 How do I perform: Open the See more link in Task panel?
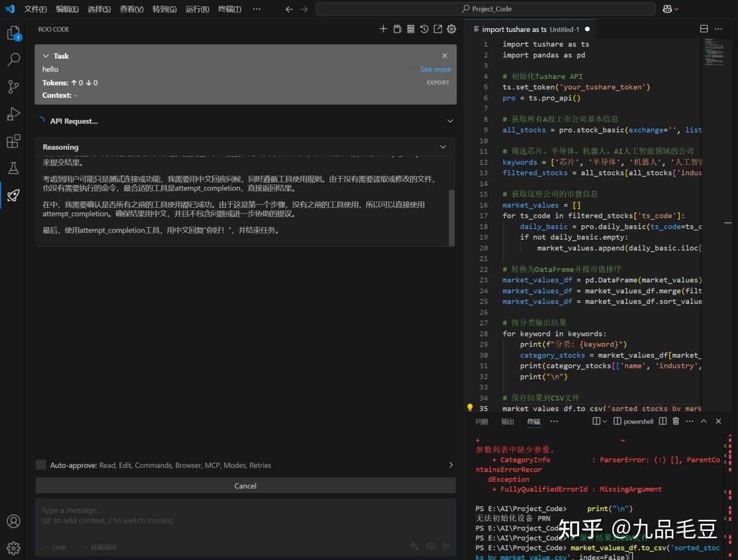435,69
